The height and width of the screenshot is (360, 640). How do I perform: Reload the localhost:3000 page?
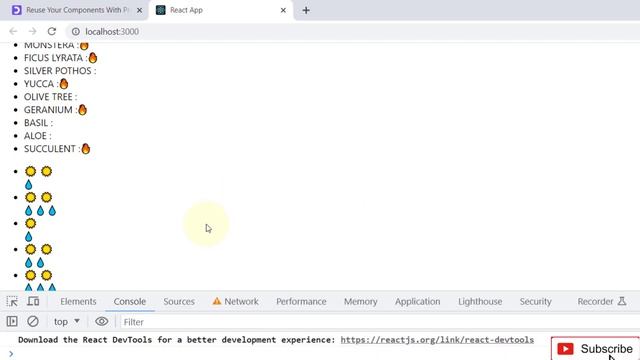click(x=51, y=31)
